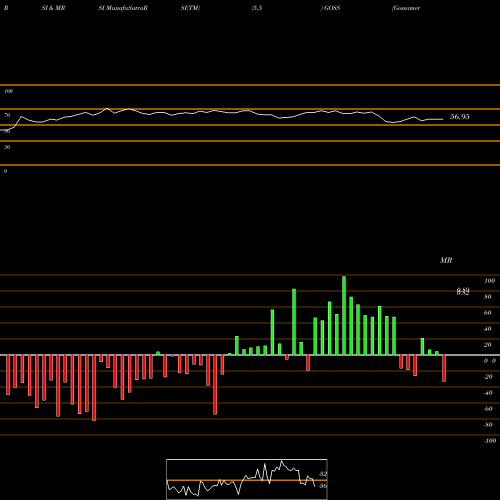This screenshot has width=500, height=500.
Task: Click the RSI axis label 0
Action: click(x=5, y=171)
